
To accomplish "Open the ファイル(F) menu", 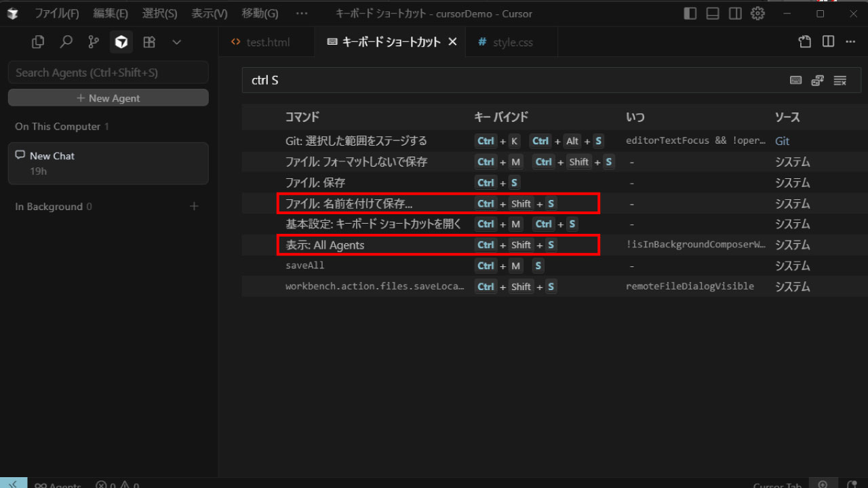I will coord(57,14).
